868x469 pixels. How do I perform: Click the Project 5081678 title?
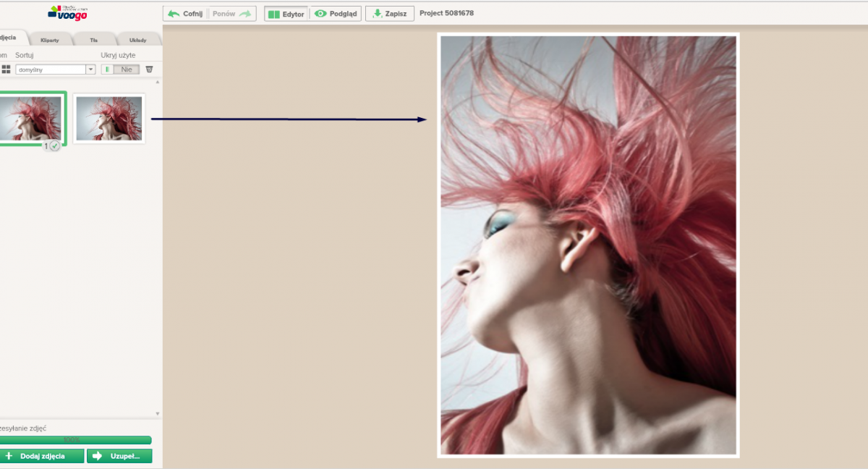[x=447, y=13]
